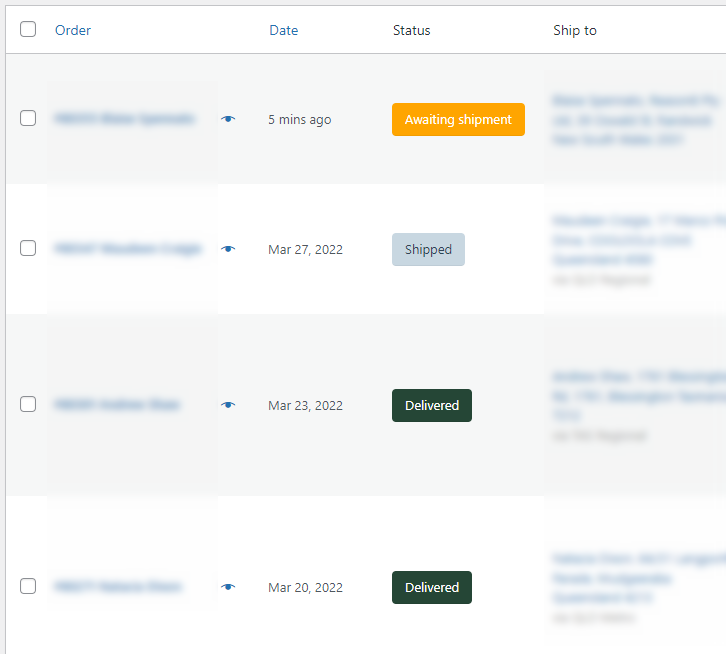Check the box for the Mar 23 order

point(28,404)
